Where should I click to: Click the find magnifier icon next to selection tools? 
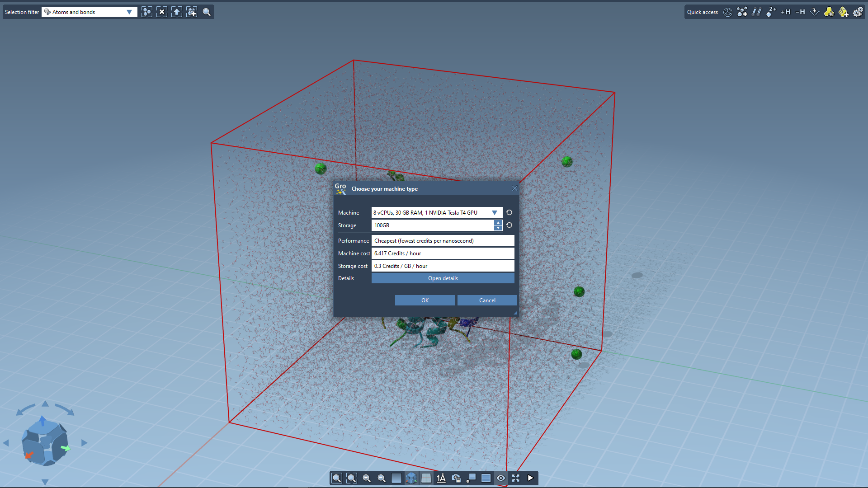207,12
